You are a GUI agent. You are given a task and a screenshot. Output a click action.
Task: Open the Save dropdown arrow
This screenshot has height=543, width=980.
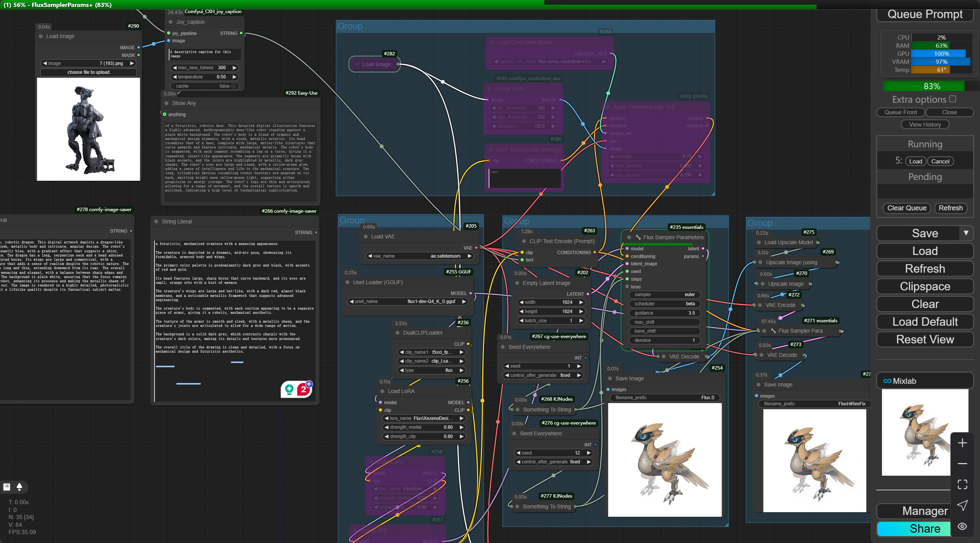(966, 233)
